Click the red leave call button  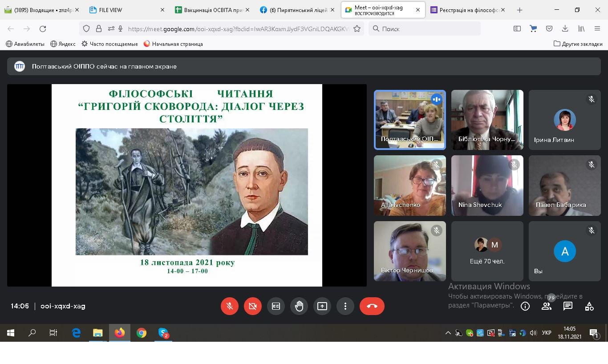click(372, 306)
